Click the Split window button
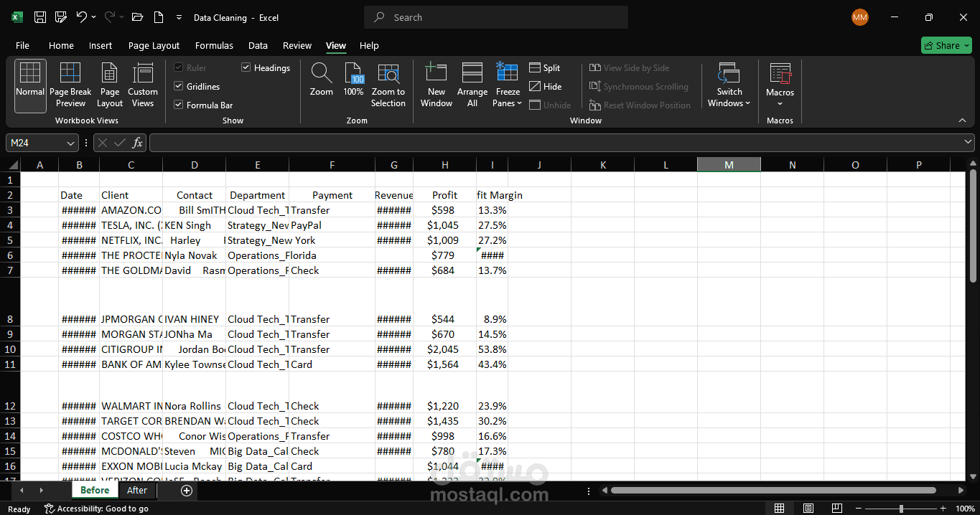This screenshot has height=515, width=980. tap(545, 68)
